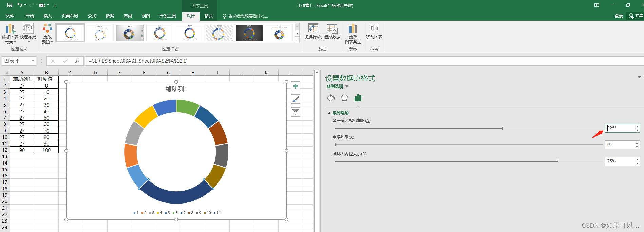
Task: Click the chart title 辅助列1
Action: click(176, 89)
